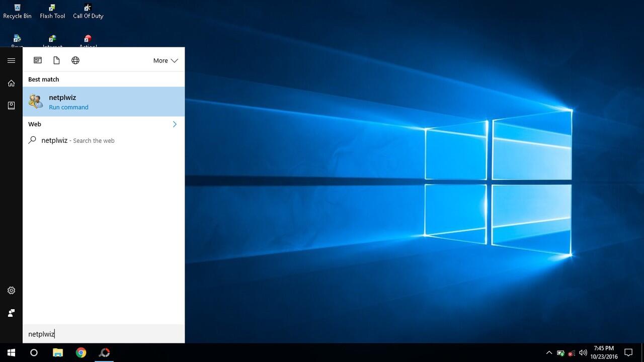Expand the Web section arrow
This screenshot has width=644, height=362.
pos(175,124)
